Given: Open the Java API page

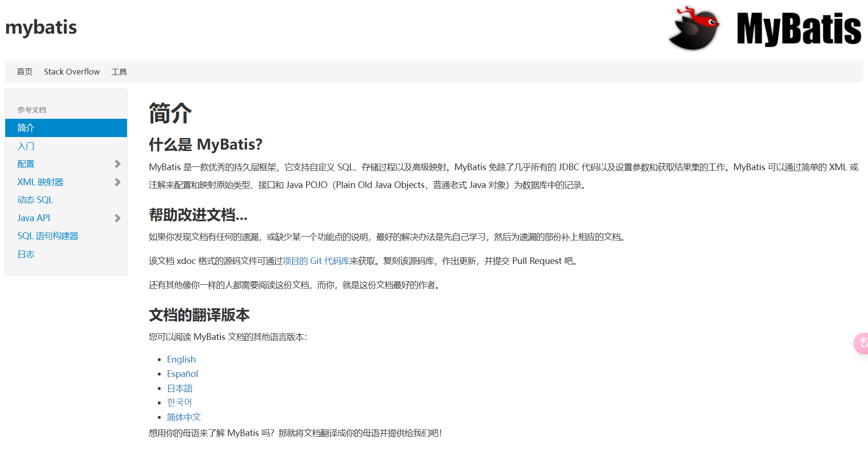Looking at the screenshot, I should point(34,218).
